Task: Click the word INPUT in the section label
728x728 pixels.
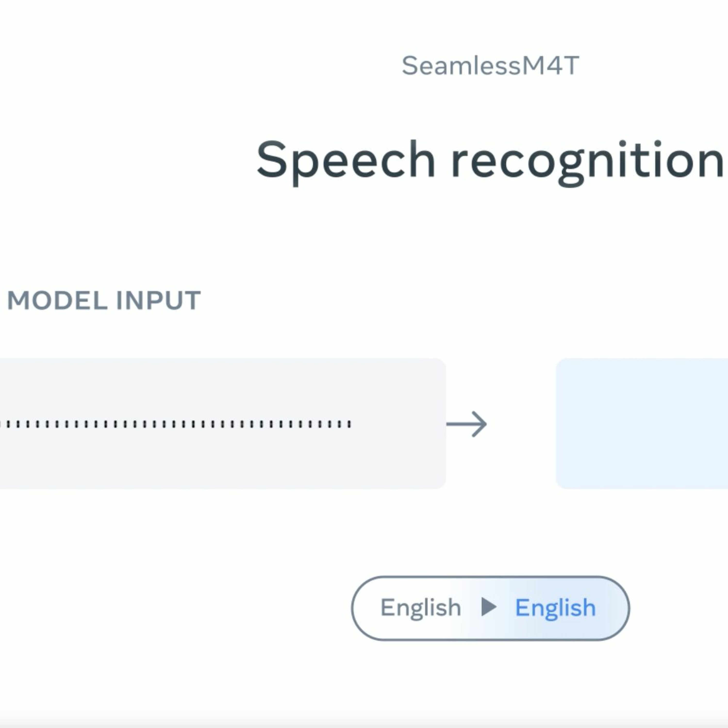Action: (159, 300)
